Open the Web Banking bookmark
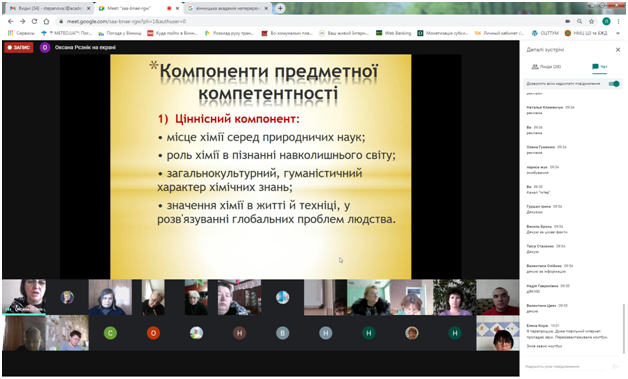Image resolution: width=628 pixels, height=379 pixels. (394, 33)
